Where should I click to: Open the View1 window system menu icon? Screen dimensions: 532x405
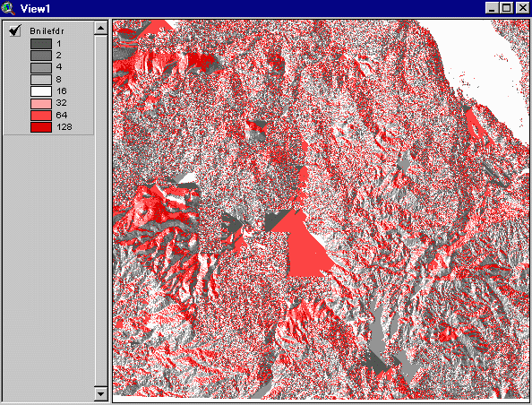[8, 8]
